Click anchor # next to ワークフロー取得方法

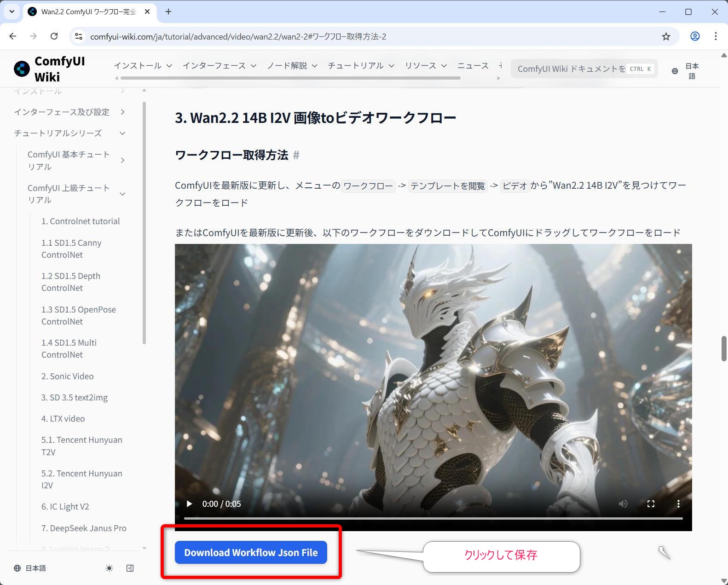[296, 155]
